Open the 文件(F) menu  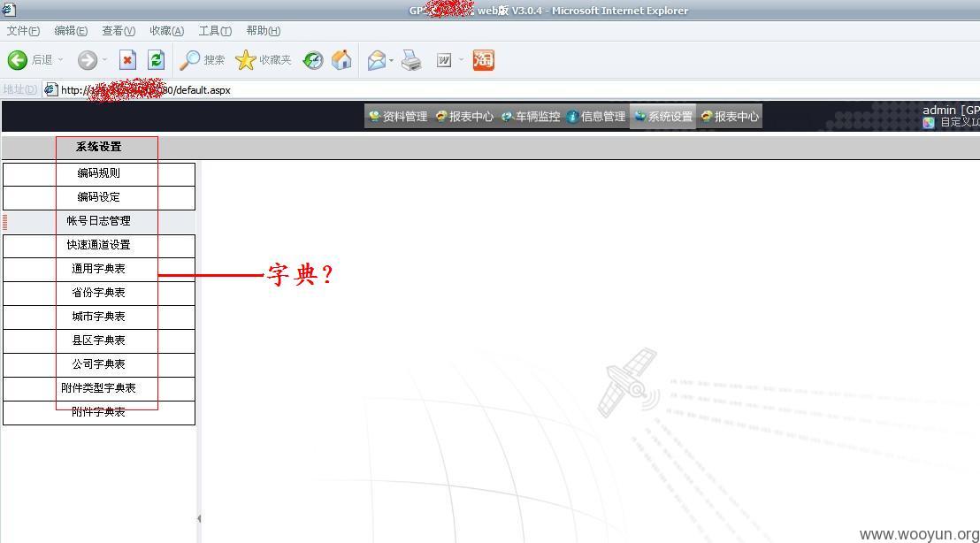(23, 31)
